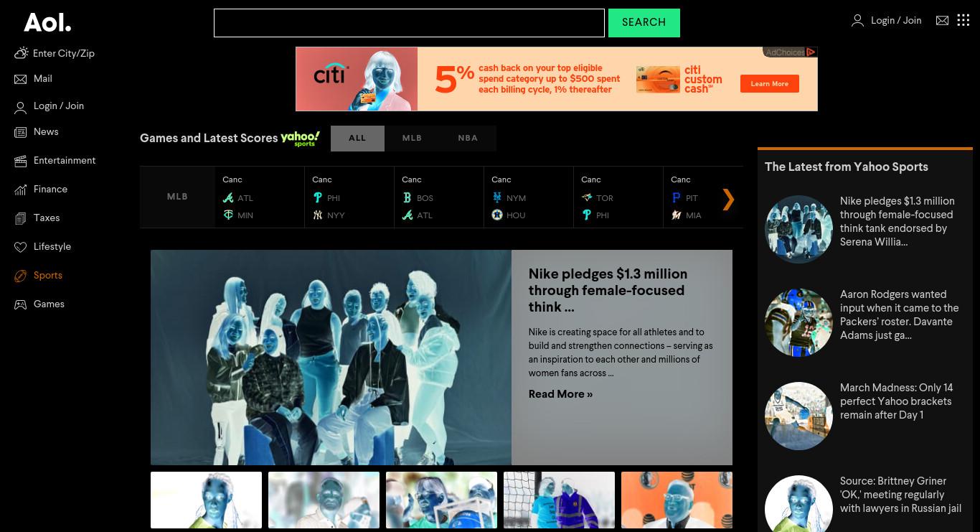This screenshot has height=532, width=980.
Task: Click the weather icon beside Enter City/Zip
Action: (21, 53)
